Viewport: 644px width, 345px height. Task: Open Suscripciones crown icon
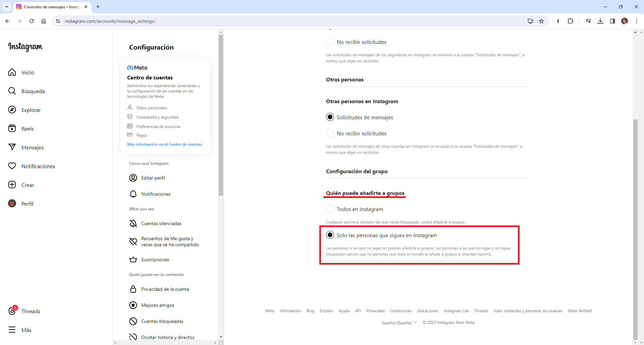[x=133, y=260]
